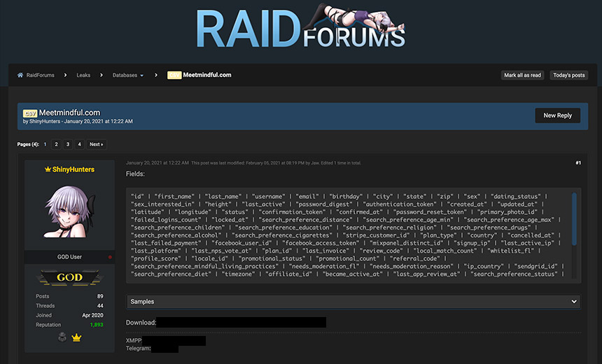
Task: Click the Next » pagination button
Action: click(x=96, y=144)
